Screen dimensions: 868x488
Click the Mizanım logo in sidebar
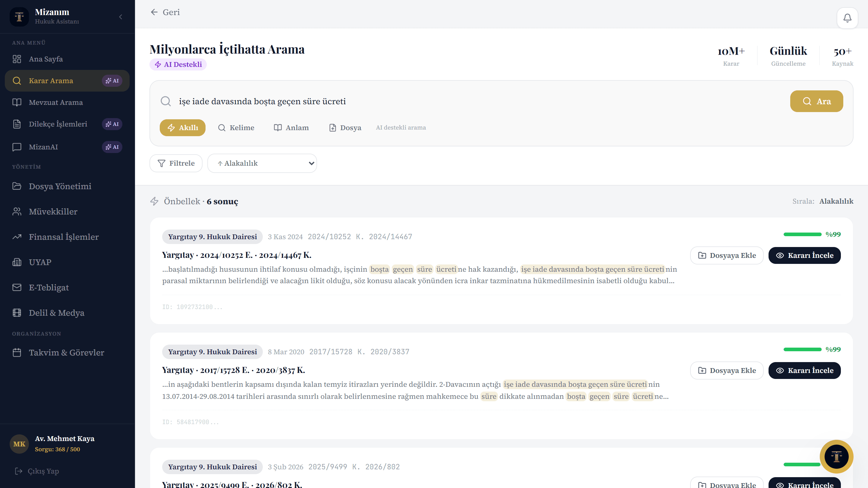19,17
